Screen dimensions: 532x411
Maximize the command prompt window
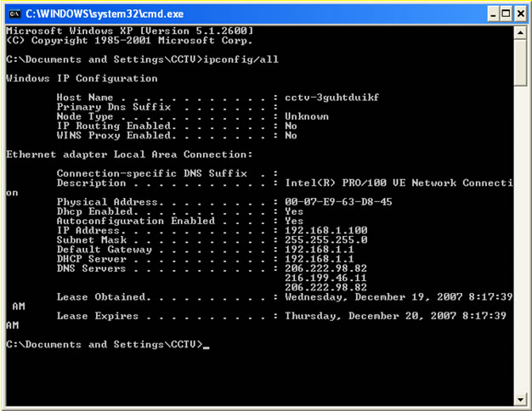506,14
